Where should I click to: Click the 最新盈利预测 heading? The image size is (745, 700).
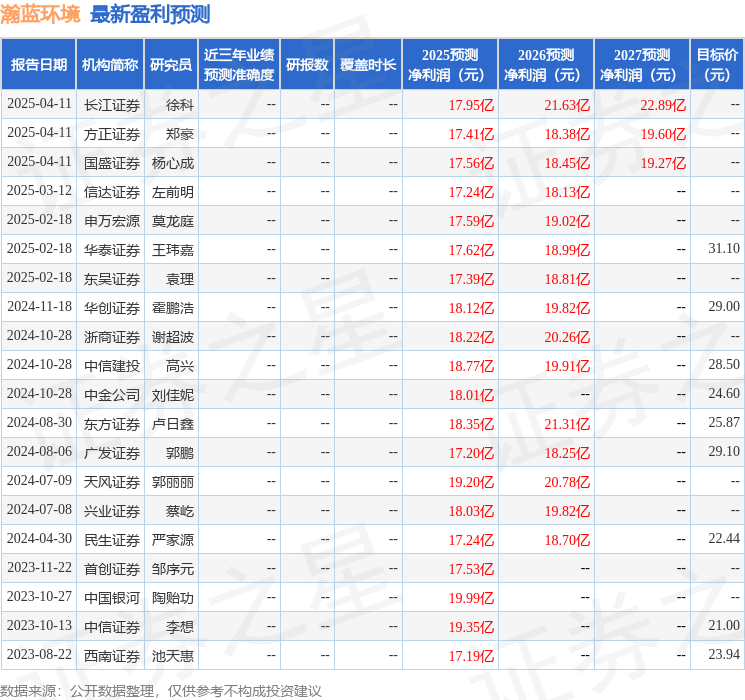coord(150,14)
